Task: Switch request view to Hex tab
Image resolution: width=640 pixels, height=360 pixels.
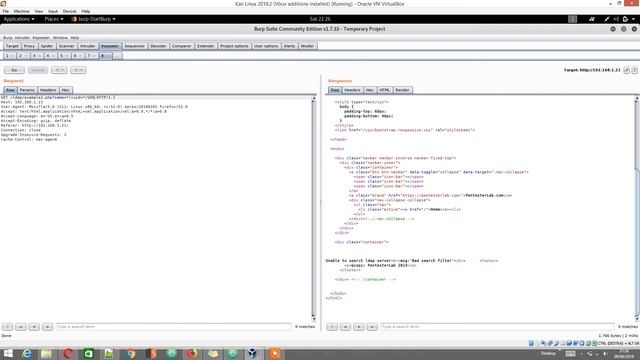Action: coord(65,90)
